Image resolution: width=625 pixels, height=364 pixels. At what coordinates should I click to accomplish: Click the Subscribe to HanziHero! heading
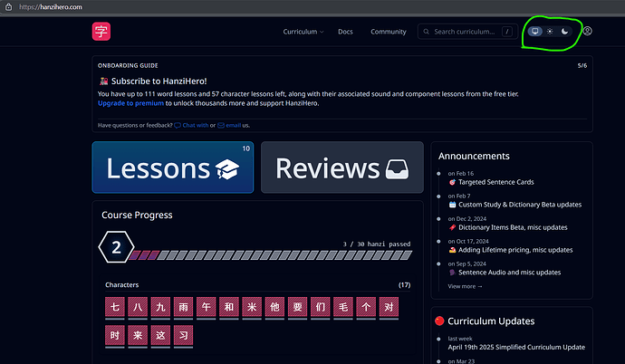159,81
